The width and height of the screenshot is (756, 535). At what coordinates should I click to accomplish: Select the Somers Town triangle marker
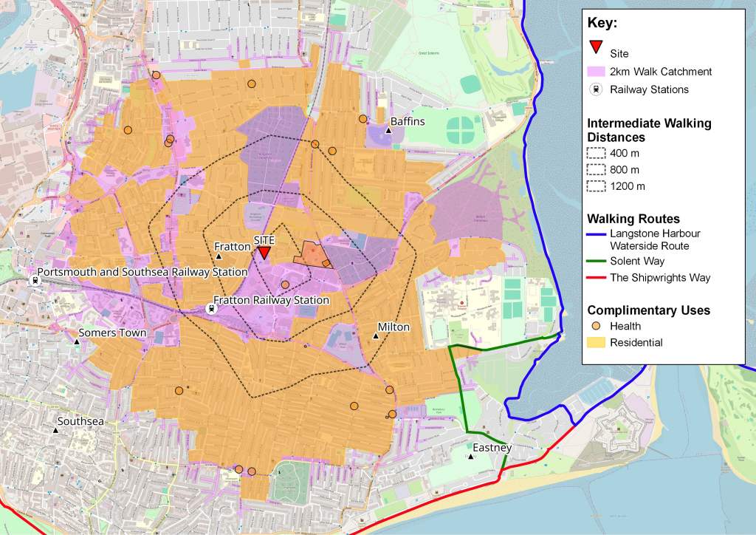click(78, 342)
